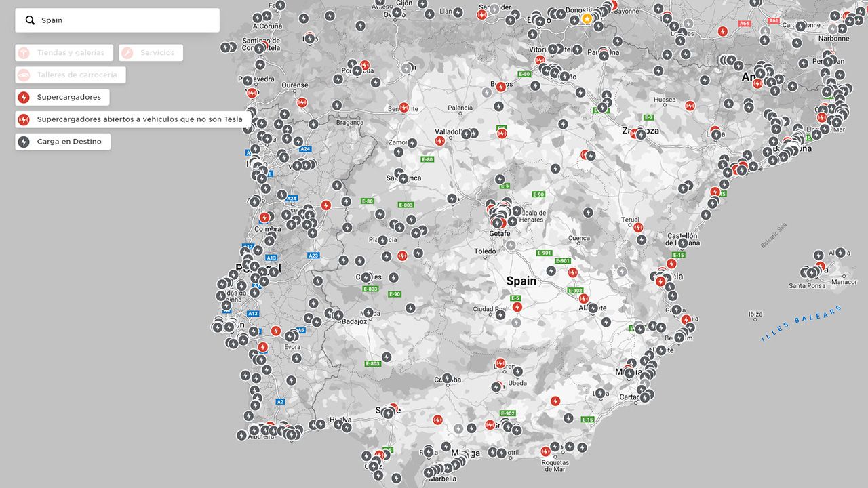Open the destination charging pin at Zamora
The height and width of the screenshot is (488, 868).
412,143
